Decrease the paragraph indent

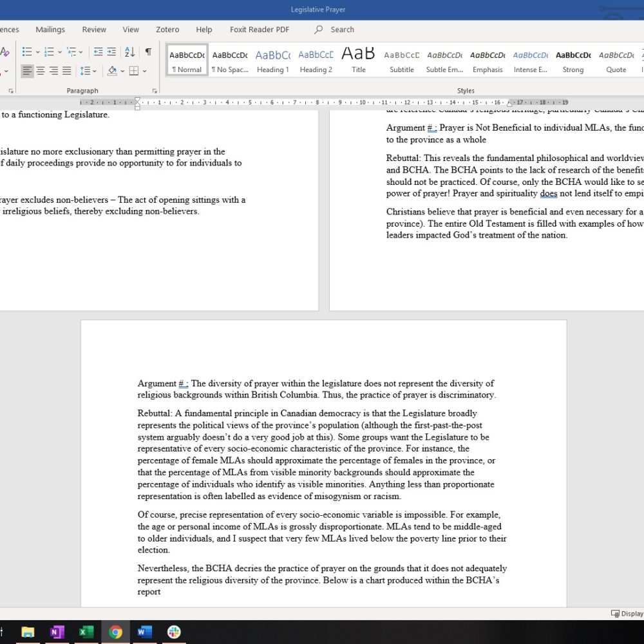click(x=98, y=52)
